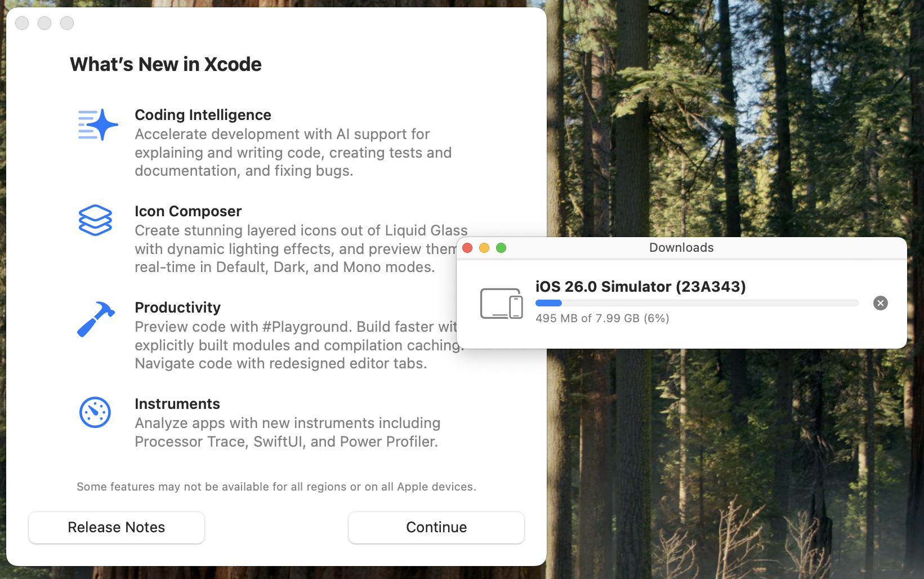924x579 pixels.
Task: Click the 495 MB of 7.99 GB status text
Action: pyautogui.click(x=602, y=318)
